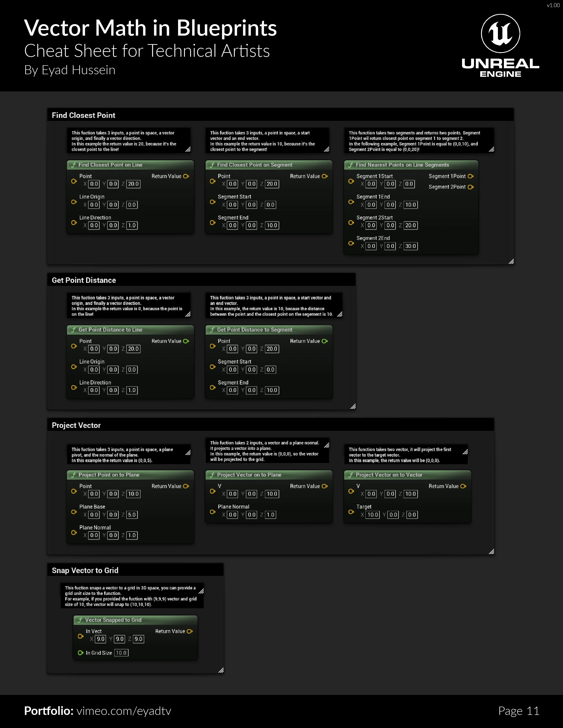
Task: Click In Grid Size value field
Action: coord(121,653)
